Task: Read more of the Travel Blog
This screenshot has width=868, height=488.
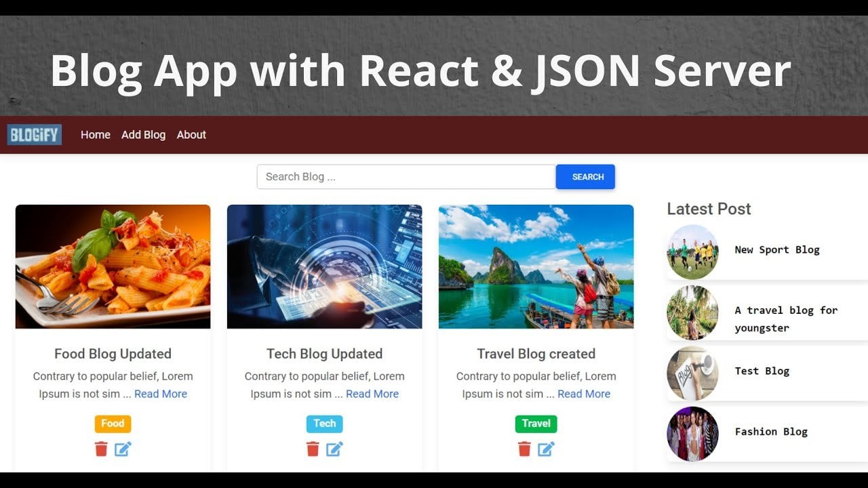Action: click(584, 394)
